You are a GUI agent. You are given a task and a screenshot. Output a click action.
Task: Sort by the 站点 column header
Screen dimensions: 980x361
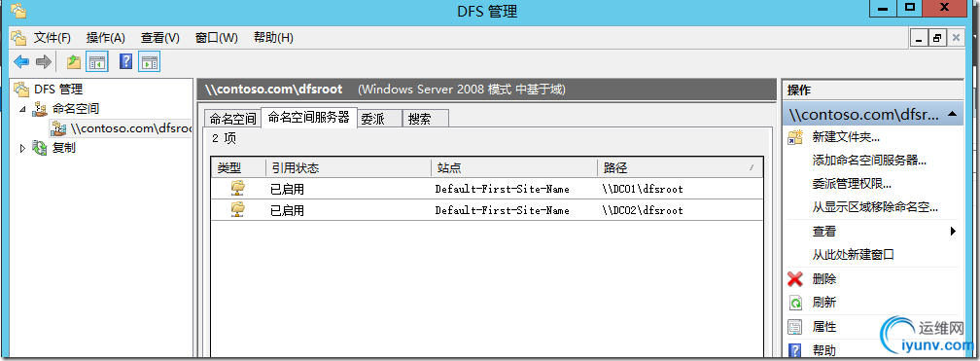point(513,167)
